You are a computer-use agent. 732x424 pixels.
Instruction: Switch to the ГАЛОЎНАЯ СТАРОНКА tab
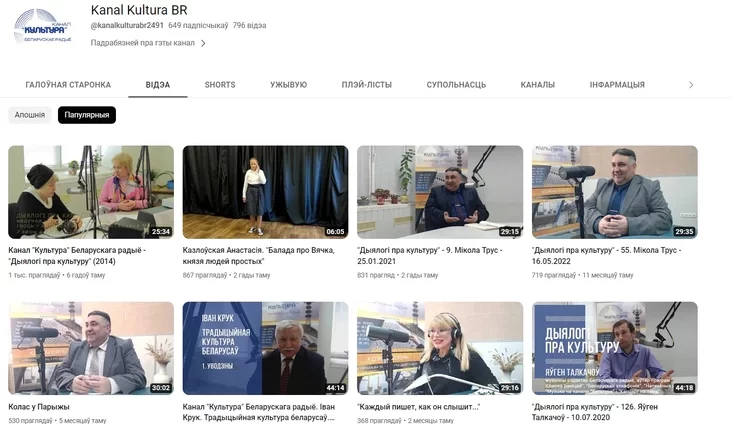tap(68, 85)
